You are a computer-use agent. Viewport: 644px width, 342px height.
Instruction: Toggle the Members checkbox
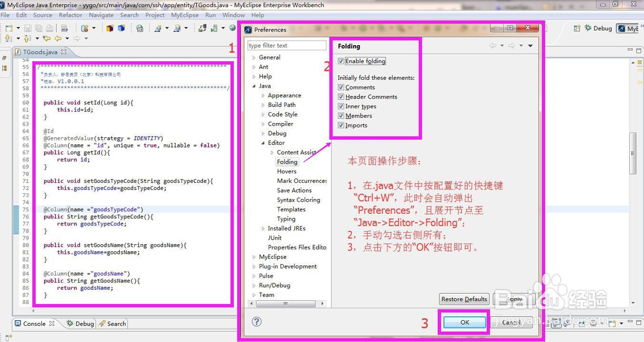click(x=341, y=115)
